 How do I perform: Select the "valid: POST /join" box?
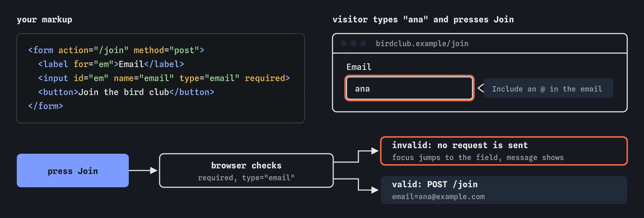(x=504, y=190)
